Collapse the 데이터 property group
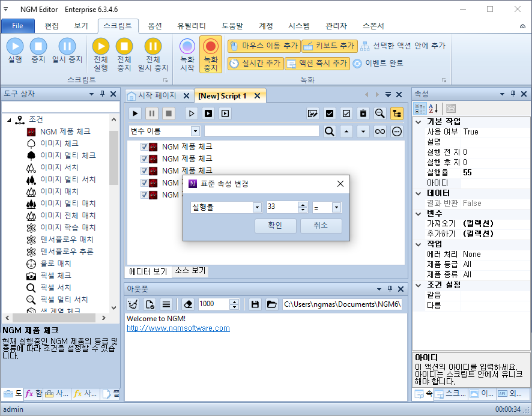The height and width of the screenshot is (416, 532). click(419, 193)
